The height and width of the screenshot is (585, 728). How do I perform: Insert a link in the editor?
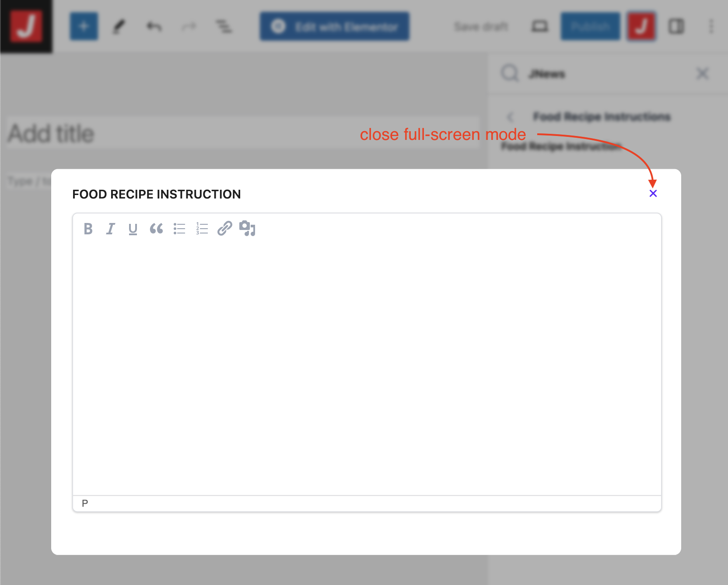tap(225, 229)
